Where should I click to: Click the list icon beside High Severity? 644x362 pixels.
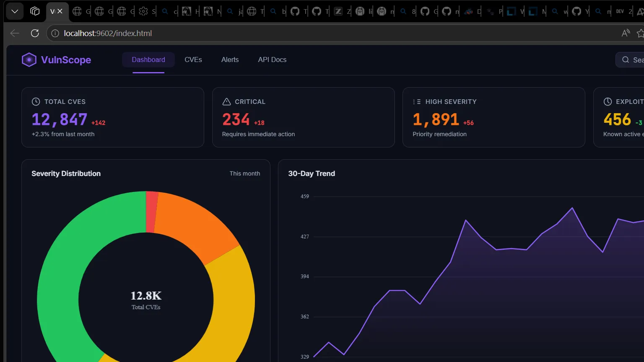point(417,101)
